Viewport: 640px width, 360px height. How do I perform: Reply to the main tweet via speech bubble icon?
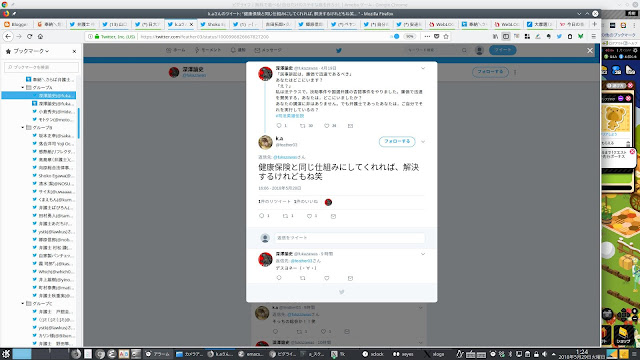262,216
